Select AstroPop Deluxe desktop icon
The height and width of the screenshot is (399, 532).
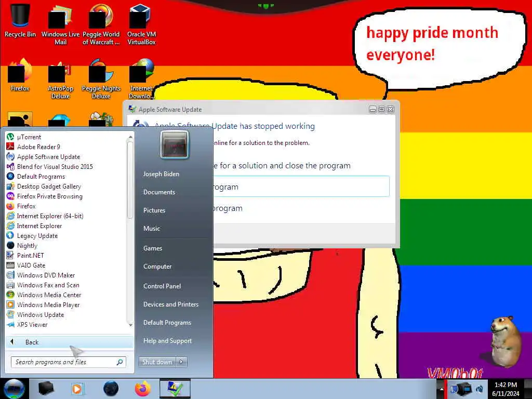[60, 79]
